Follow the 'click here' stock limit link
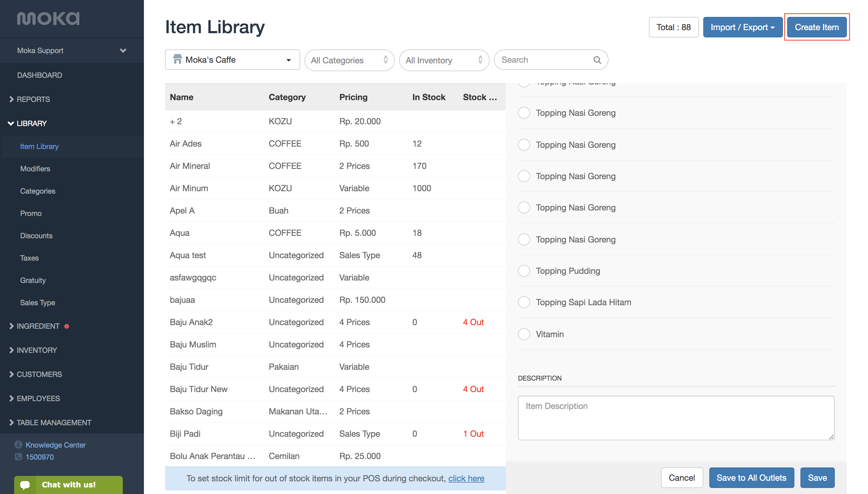The width and height of the screenshot is (868, 494). 466,478
